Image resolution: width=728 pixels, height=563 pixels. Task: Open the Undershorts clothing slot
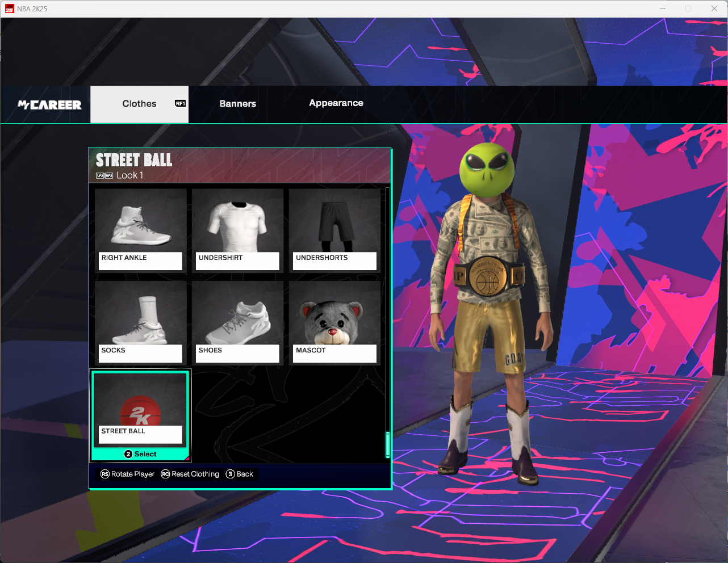[x=334, y=230]
